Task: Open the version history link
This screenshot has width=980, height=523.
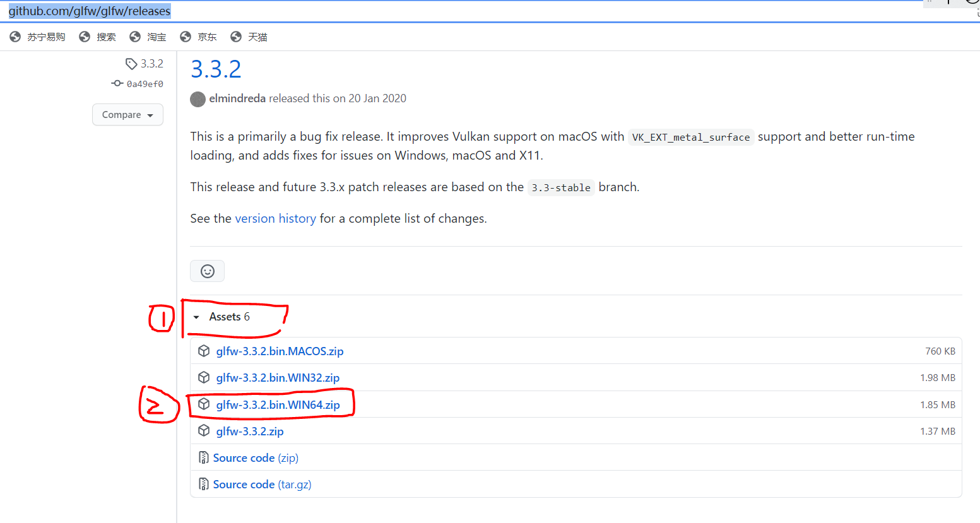Action: pos(275,218)
